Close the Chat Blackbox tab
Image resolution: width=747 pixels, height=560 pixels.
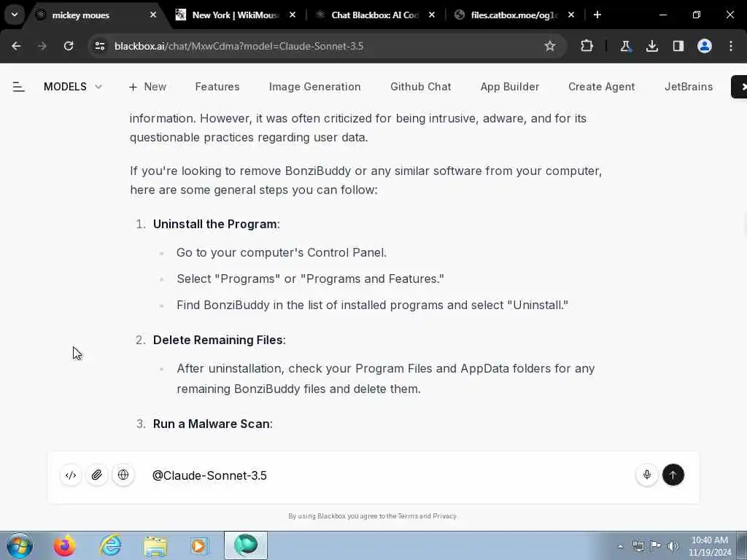[x=432, y=15]
